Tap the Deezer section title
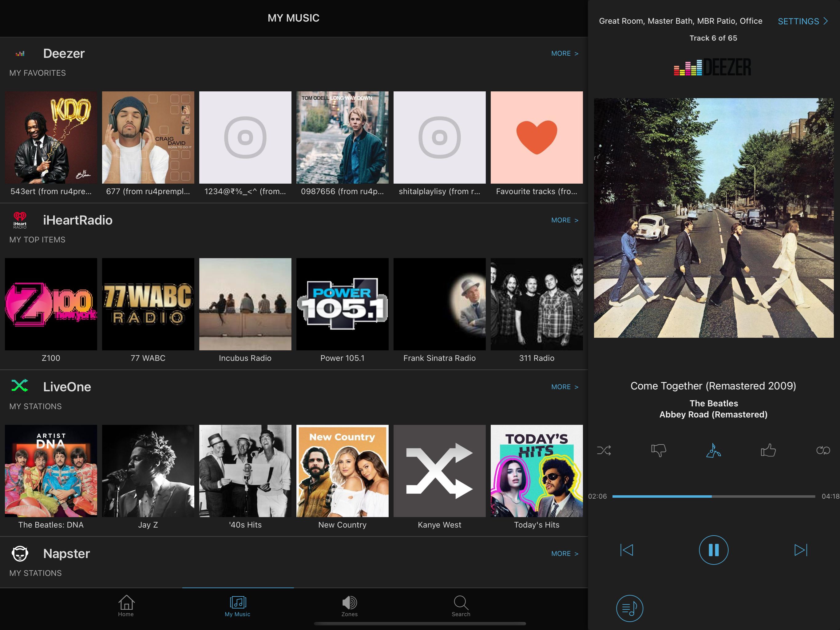Image resolution: width=840 pixels, height=630 pixels. coord(64,54)
